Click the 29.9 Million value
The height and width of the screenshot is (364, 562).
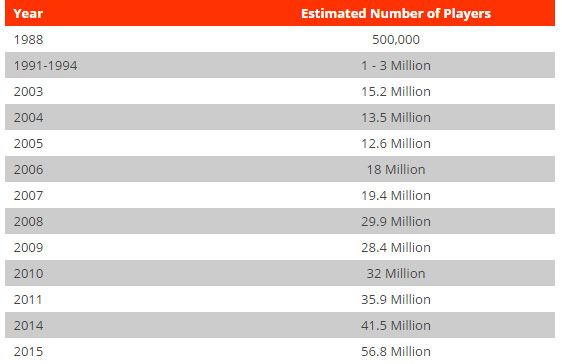coord(396,221)
